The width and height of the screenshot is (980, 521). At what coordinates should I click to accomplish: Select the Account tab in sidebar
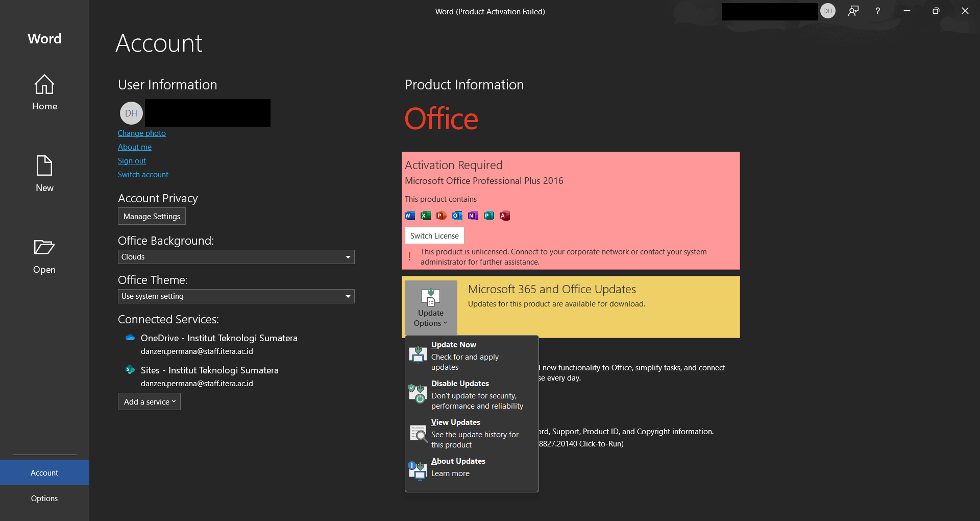tap(44, 473)
